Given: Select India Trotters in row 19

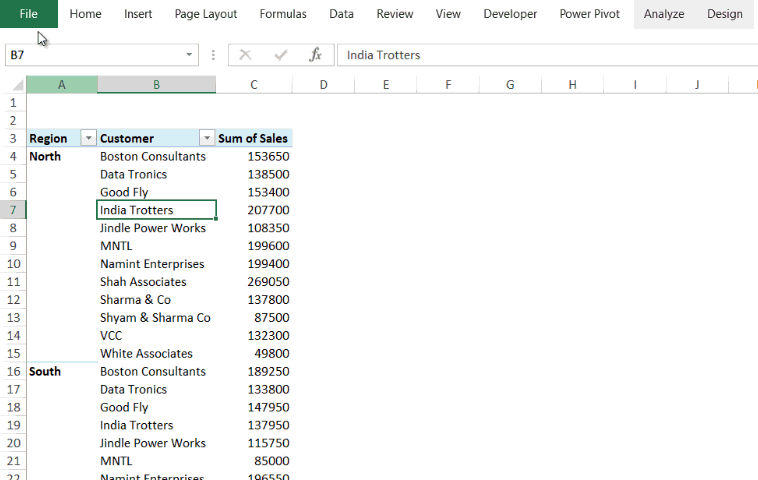Looking at the screenshot, I should pyautogui.click(x=157, y=425).
